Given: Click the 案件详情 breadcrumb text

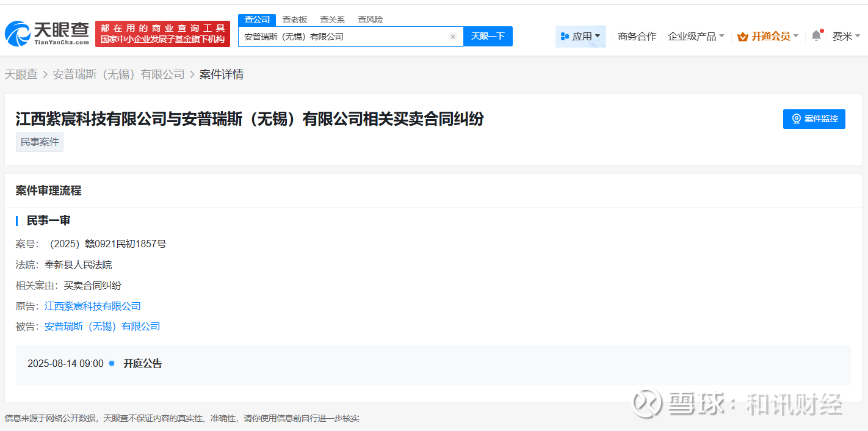Looking at the screenshot, I should point(222,74).
